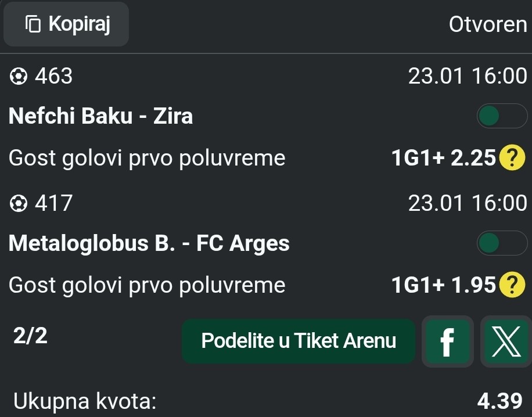Click match code 463

[54, 76]
